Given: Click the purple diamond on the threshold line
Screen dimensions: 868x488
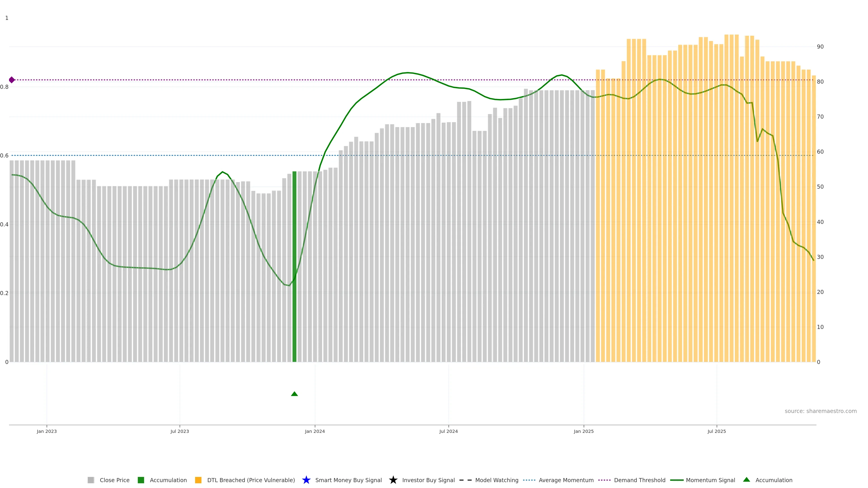Looking at the screenshot, I should pos(12,80).
